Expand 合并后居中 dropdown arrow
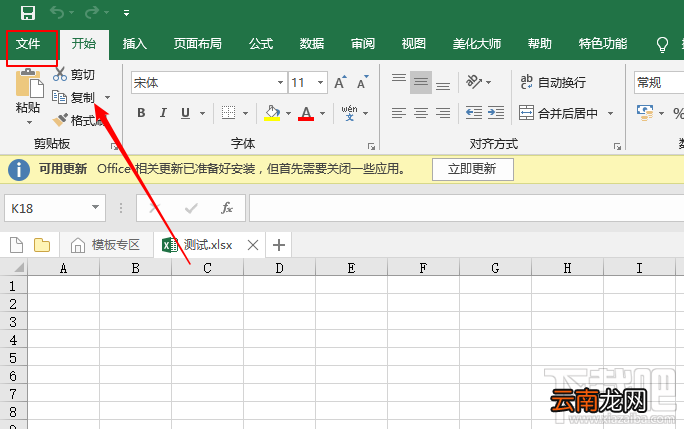Image resolution: width=684 pixels, height=429 pixels. pos(611,113)
